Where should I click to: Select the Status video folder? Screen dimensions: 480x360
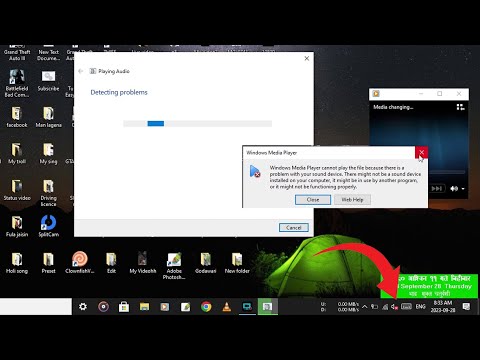pos(17,190)
